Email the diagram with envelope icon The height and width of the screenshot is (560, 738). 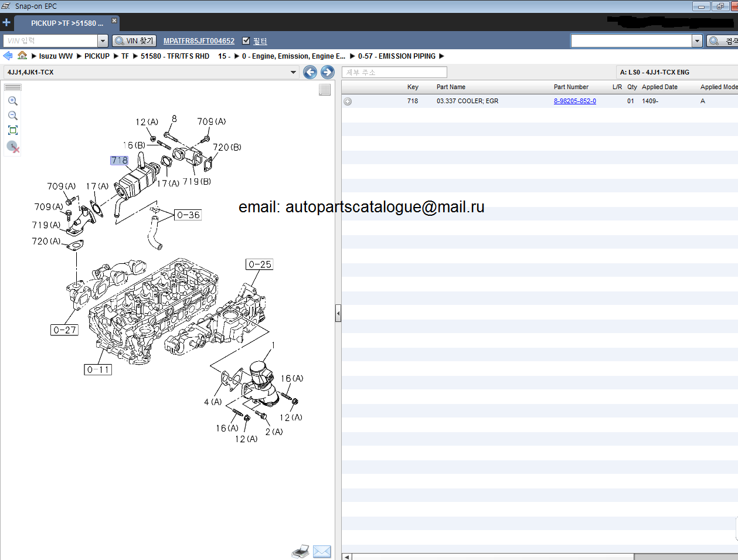[x=322, y=551]
